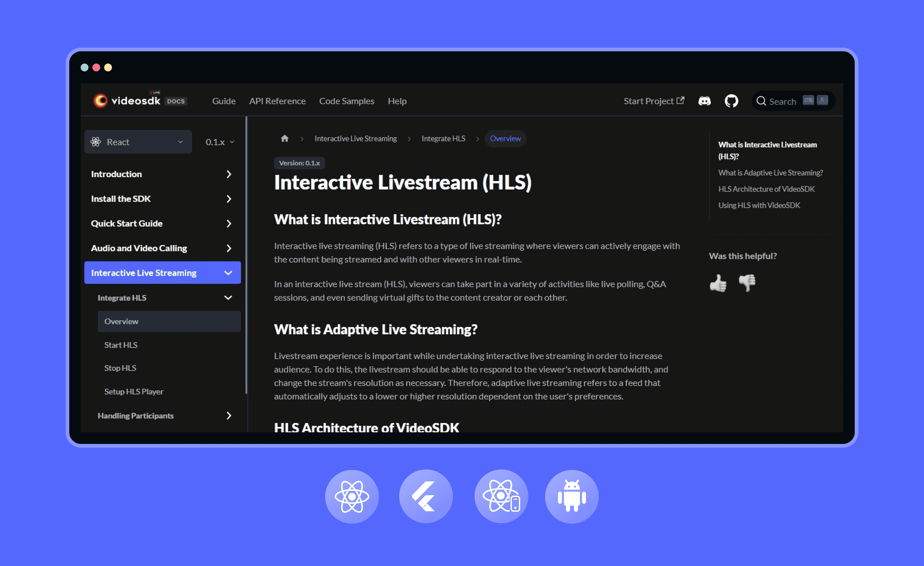This screenshot has height=566, width=924.
Task: Click the Integrate HLS breadcrumb
Action: coord(443,138)
